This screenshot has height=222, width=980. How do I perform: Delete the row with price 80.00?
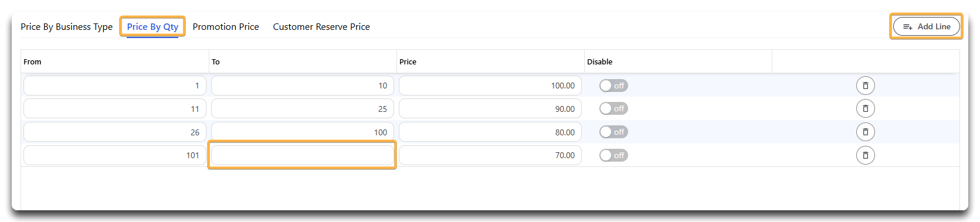pyautogui.click(x=865, y=132)
